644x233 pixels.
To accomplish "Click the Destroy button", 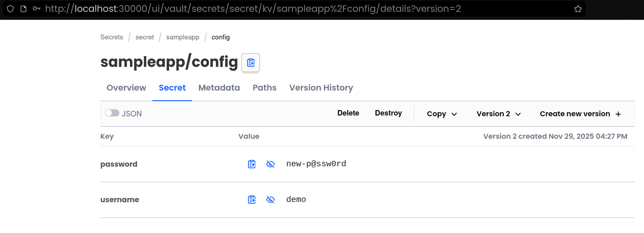I will click(x=388, y=113).
